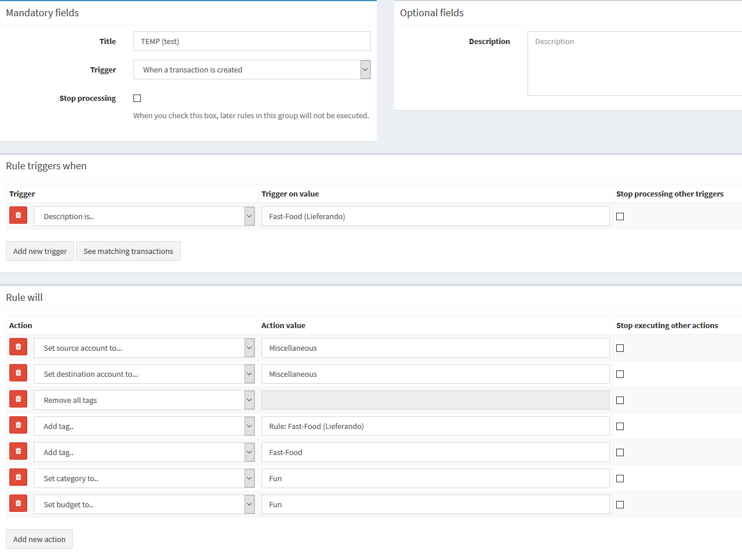Remove the 'Set source account to...' action
This screenshot has width=742, height=560.
pos(18,346)
